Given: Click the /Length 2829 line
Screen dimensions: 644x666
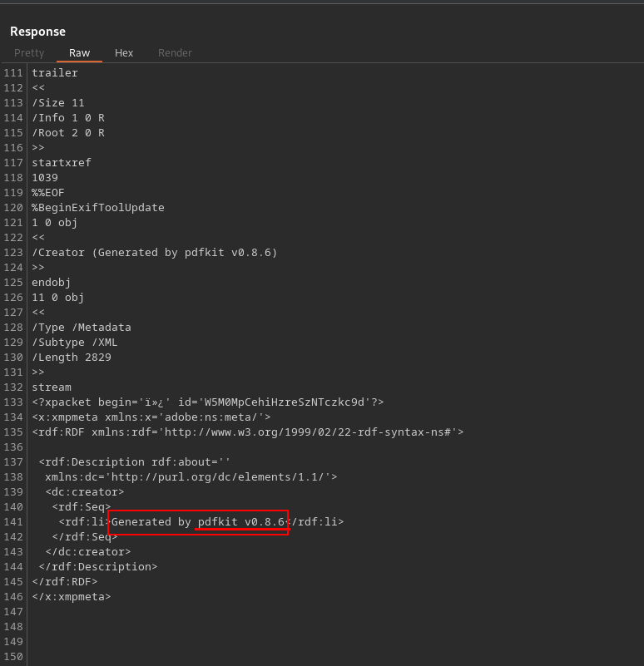Looking at the screenshot, I should [72, 358].
